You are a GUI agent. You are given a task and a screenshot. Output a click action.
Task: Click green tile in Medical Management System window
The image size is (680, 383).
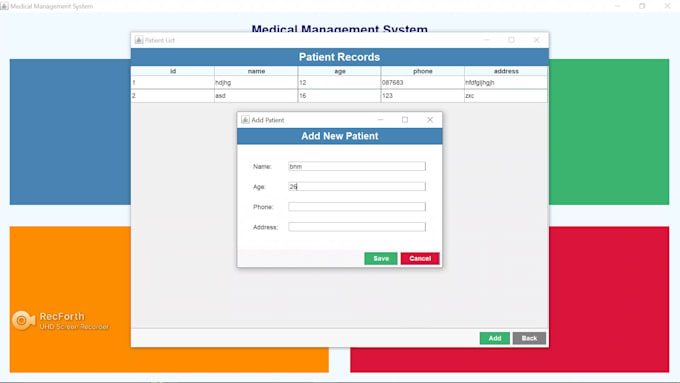[609, 132]
